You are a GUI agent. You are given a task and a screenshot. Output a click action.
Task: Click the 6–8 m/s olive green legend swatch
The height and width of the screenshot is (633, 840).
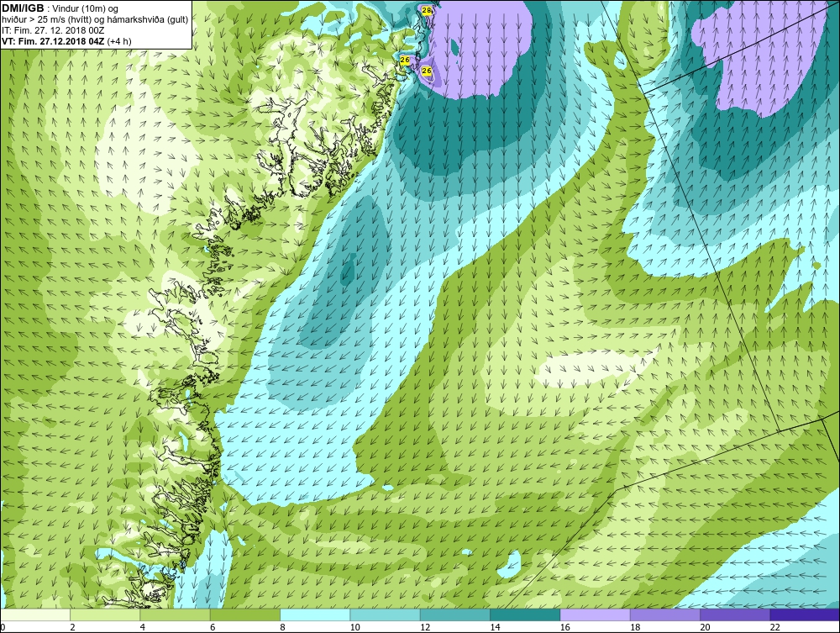tap(245, 615)
